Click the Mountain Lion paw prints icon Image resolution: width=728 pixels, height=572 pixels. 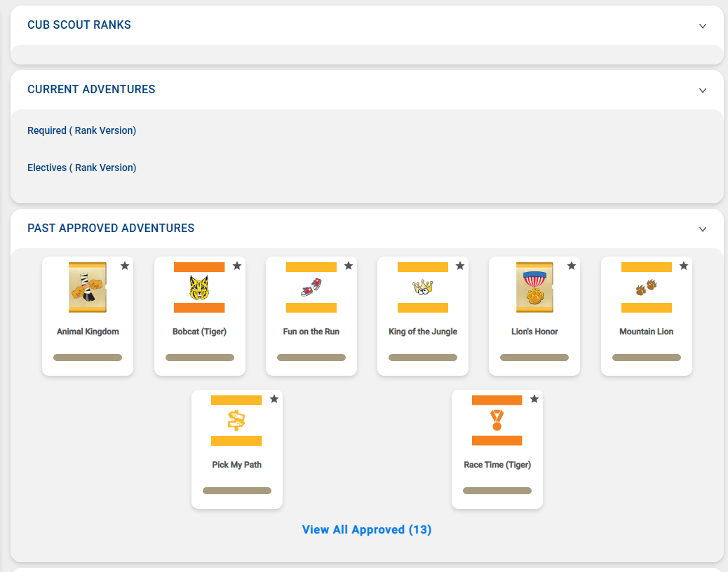click(647, 287)
